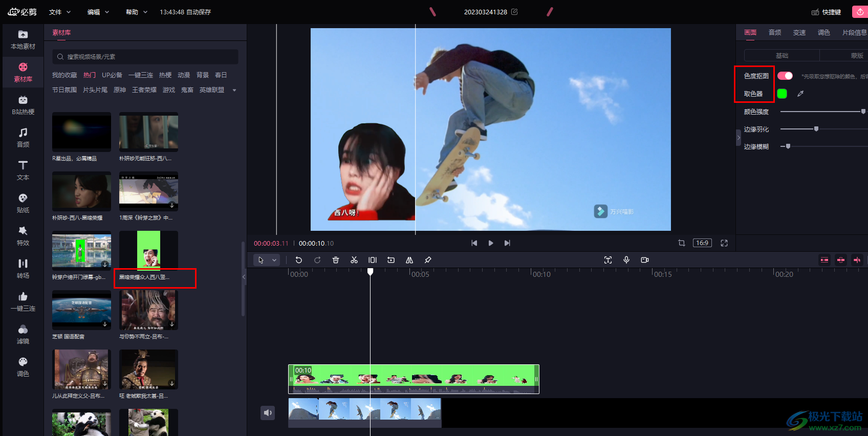
Task: Delete the selected clip with trash icon
Action: click(x=336, y=260)
